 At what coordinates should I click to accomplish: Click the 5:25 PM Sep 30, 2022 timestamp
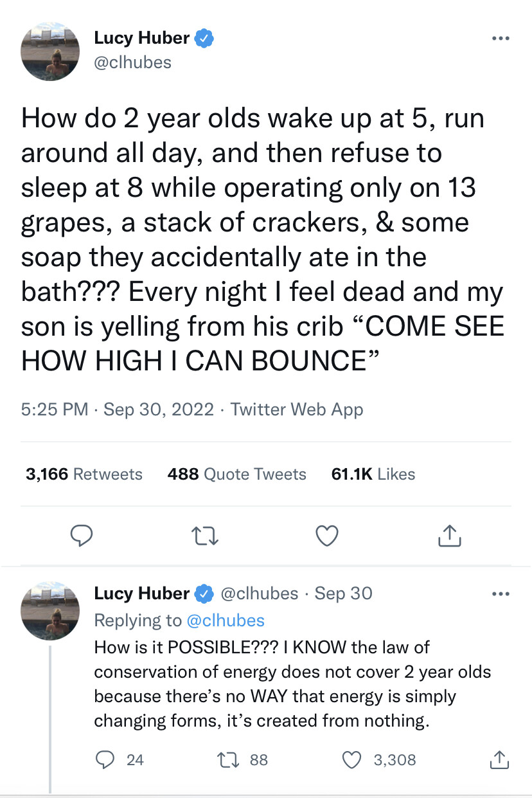coord(118,409)
